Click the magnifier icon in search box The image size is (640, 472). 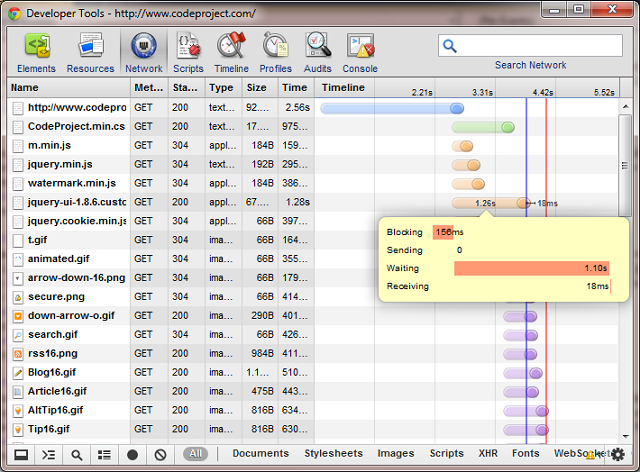pyautogui.click(x=449, y=46)
